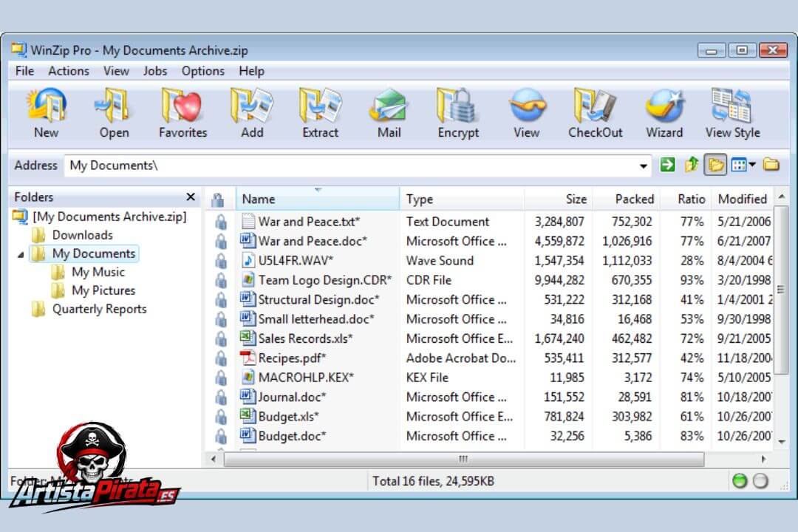Image resolution: width=798 pixels, height=532 pixels.
Task: Open the View menu
Action: point(116,71)
